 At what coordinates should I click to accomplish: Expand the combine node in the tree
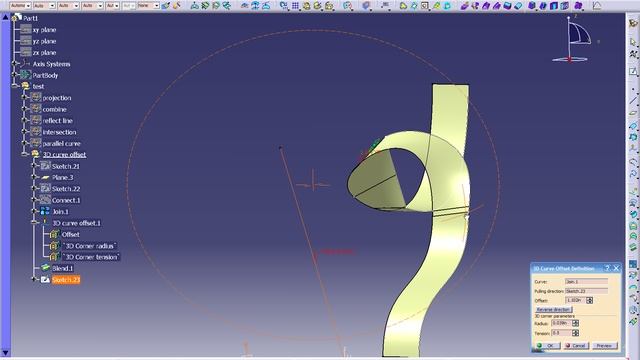coord(24,109)
